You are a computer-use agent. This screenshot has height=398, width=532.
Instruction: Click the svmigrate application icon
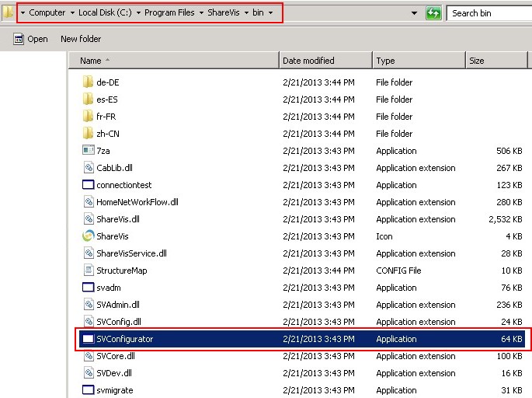[x=89, y=390]
